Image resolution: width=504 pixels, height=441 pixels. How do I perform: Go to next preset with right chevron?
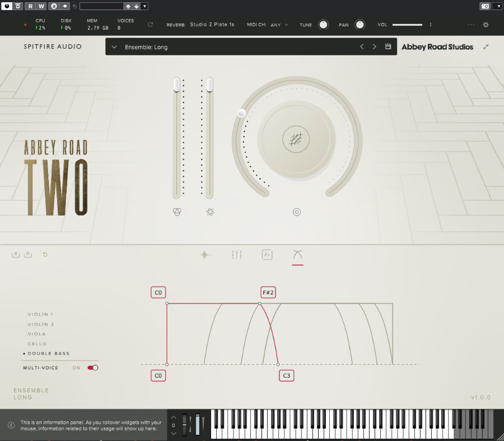(x=374, y=46)
